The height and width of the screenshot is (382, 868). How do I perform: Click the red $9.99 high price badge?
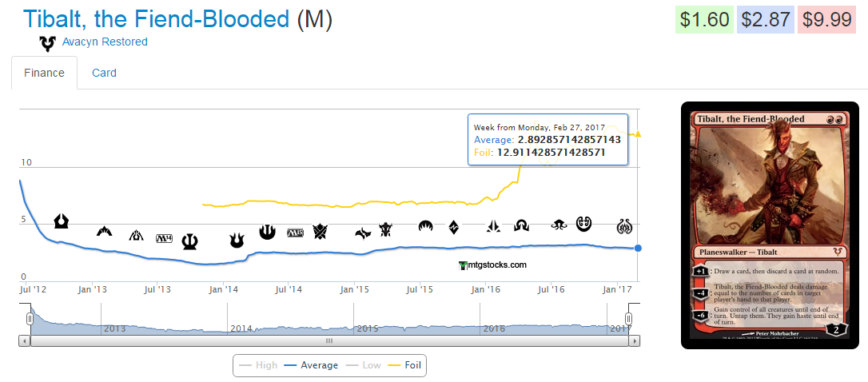pyautogui.click(x=827, y=20)
